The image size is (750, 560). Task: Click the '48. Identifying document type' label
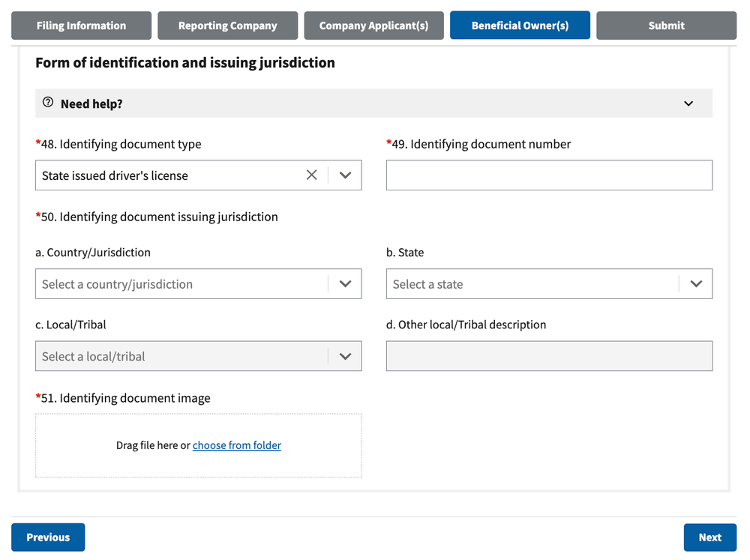coord(118,144)
